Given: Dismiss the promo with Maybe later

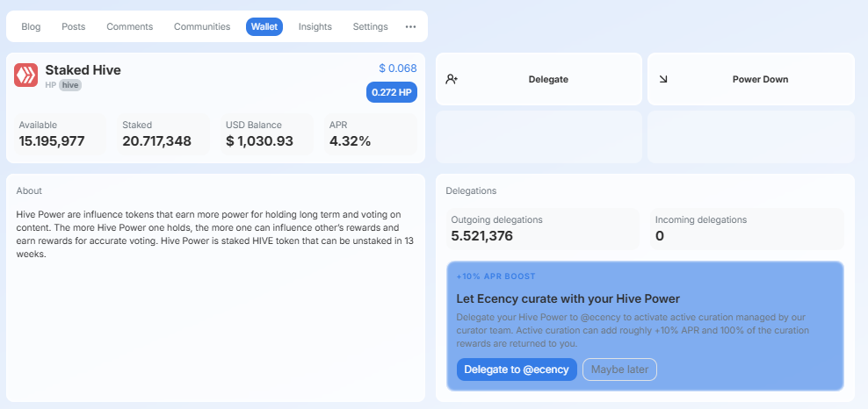Looking at the screenshot, I should click(619, 370).
